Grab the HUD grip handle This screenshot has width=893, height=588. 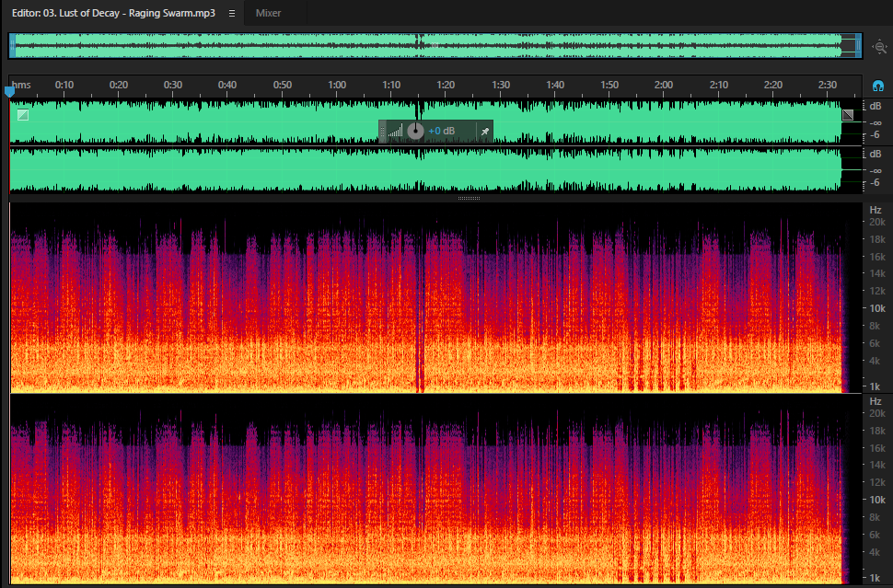[383, 132]
